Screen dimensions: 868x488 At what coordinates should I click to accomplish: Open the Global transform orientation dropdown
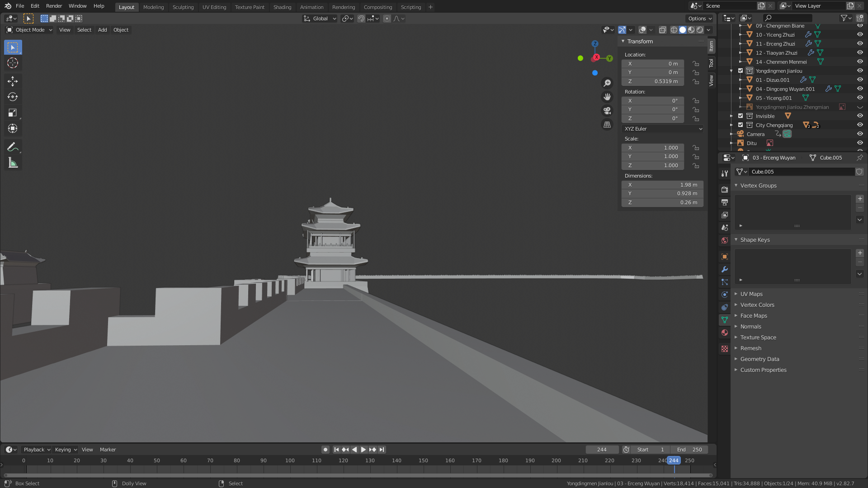[x=320, y=19]
